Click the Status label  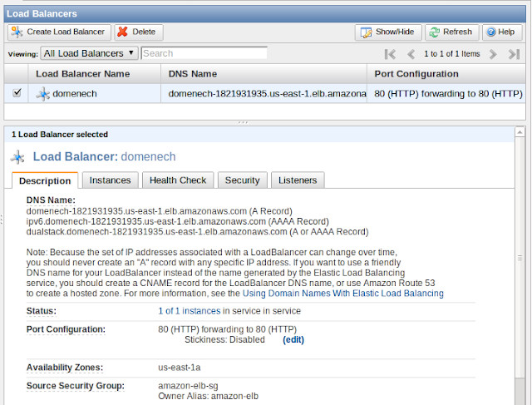[x=42, y=311]
